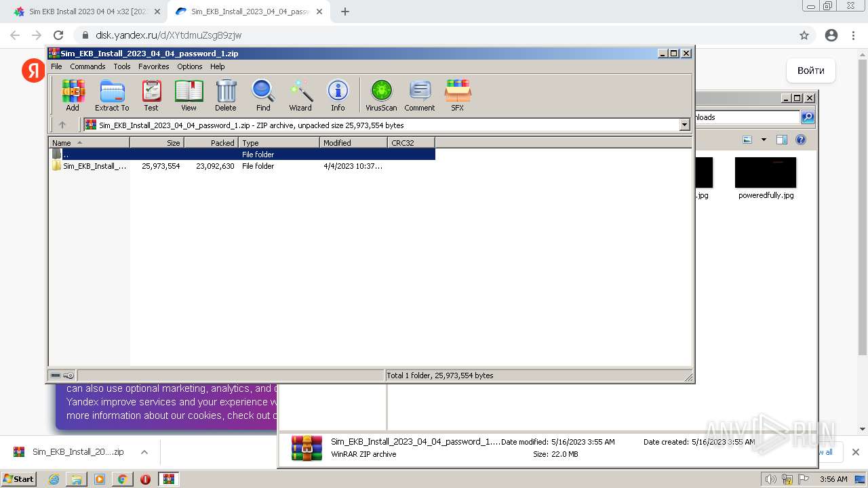Click the search button in Explorer window

pyautogui.click(x=808, y=117)
